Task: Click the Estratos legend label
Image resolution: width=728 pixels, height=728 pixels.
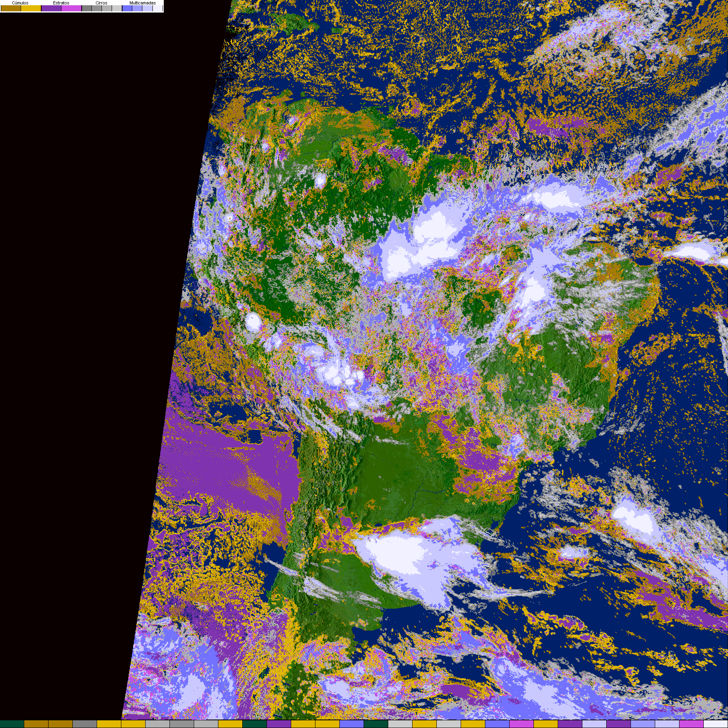Action: coord(61,3)
